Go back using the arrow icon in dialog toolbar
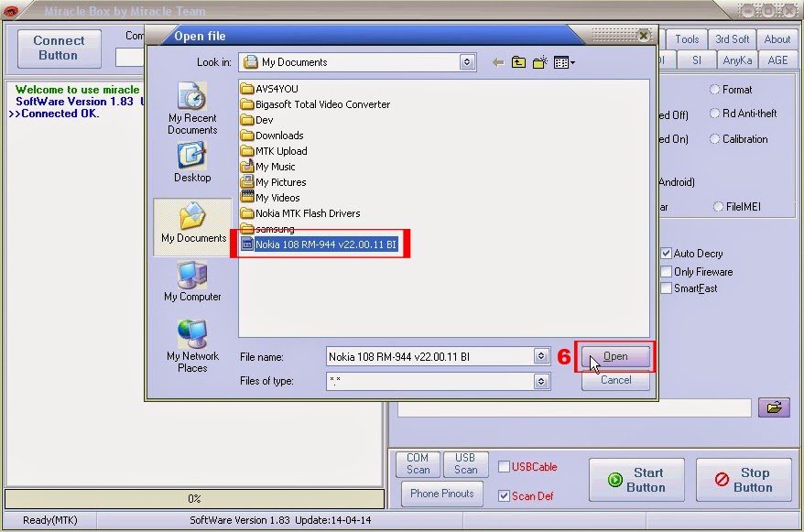 click(498, 62)
